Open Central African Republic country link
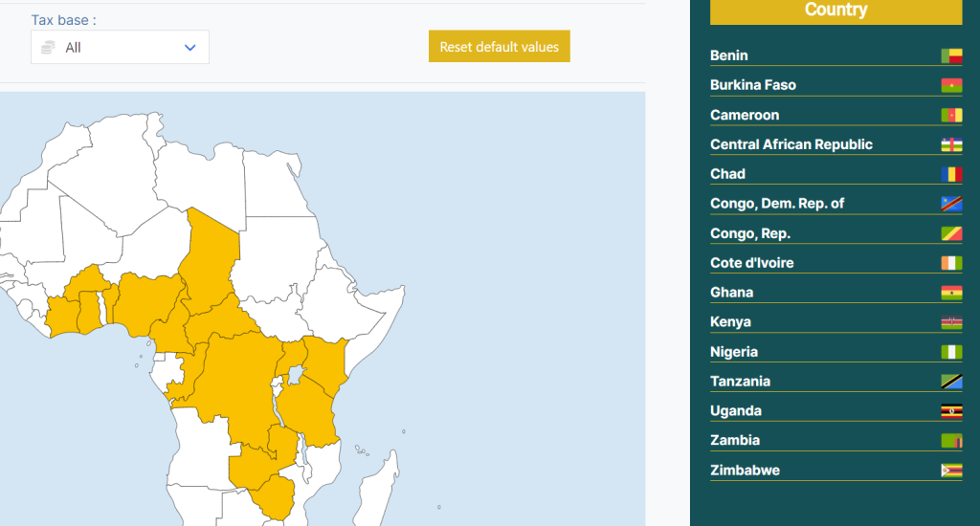The width and height of the screenshot is (980, 526). point(791,144)
